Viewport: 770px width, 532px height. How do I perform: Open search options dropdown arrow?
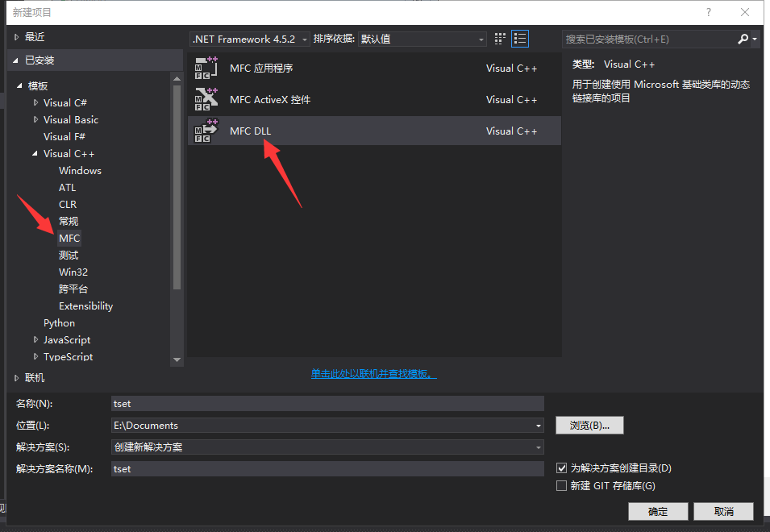tap(755, 39)
